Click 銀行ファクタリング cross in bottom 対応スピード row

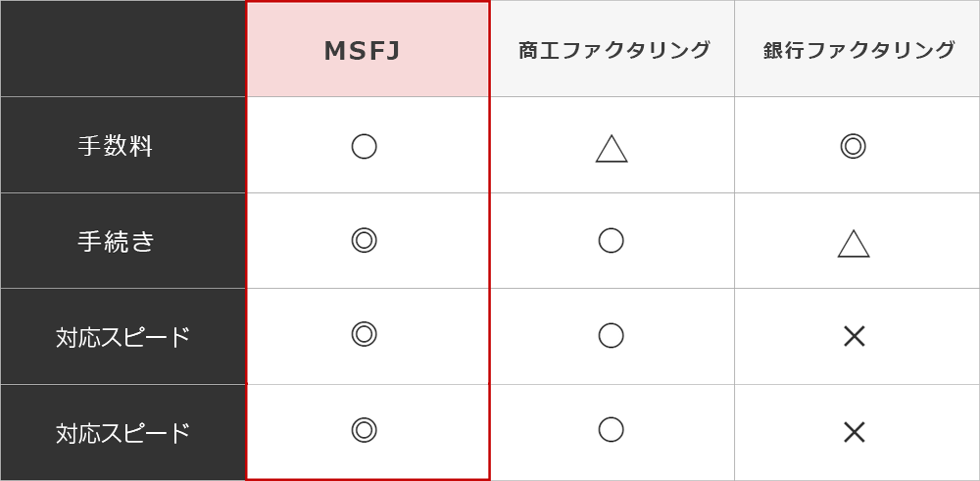pos(854,432)
